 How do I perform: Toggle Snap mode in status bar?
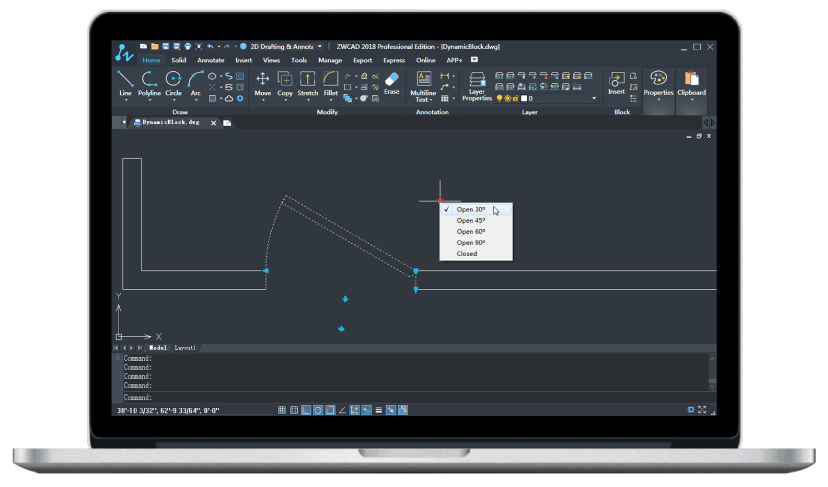click(282, 410)
